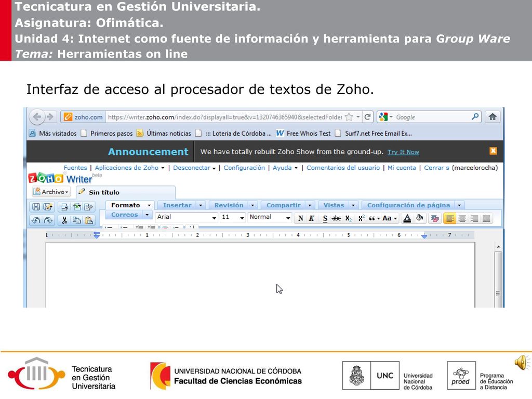This screenshot has height=399, width=532.
Task: Click Comentarios del usuario link
Action: point(343,168)
